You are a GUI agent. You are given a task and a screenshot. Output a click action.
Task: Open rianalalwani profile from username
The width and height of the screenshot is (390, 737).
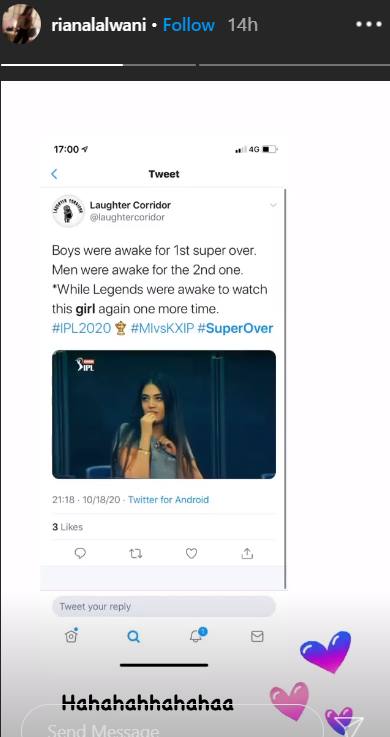click(x=99, y=25)
